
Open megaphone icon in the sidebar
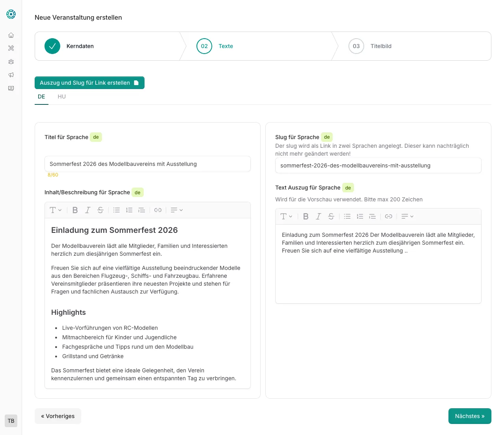pyautogui.click(x=11, y=75)
